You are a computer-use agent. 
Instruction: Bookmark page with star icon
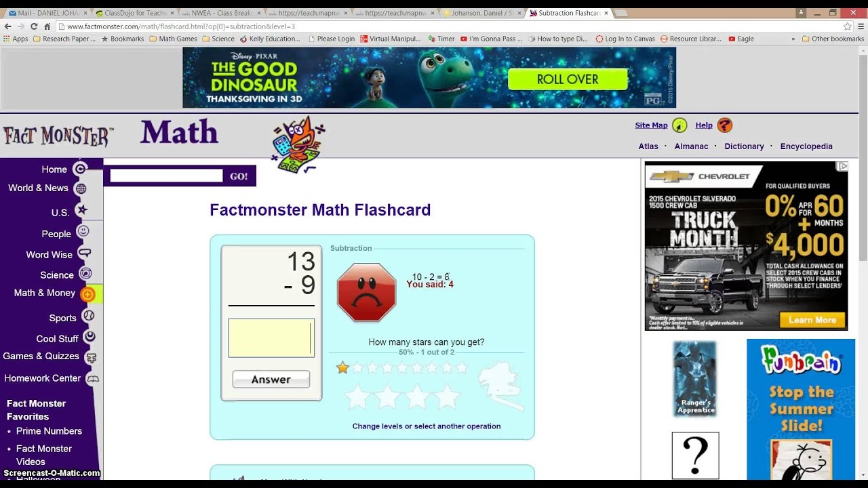click(847, 26)
